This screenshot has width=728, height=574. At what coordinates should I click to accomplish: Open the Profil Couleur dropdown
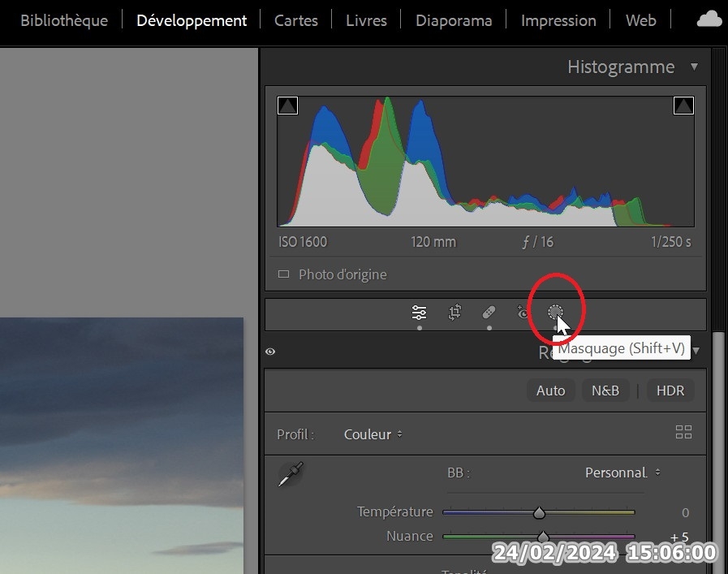[x=373, y=434]
